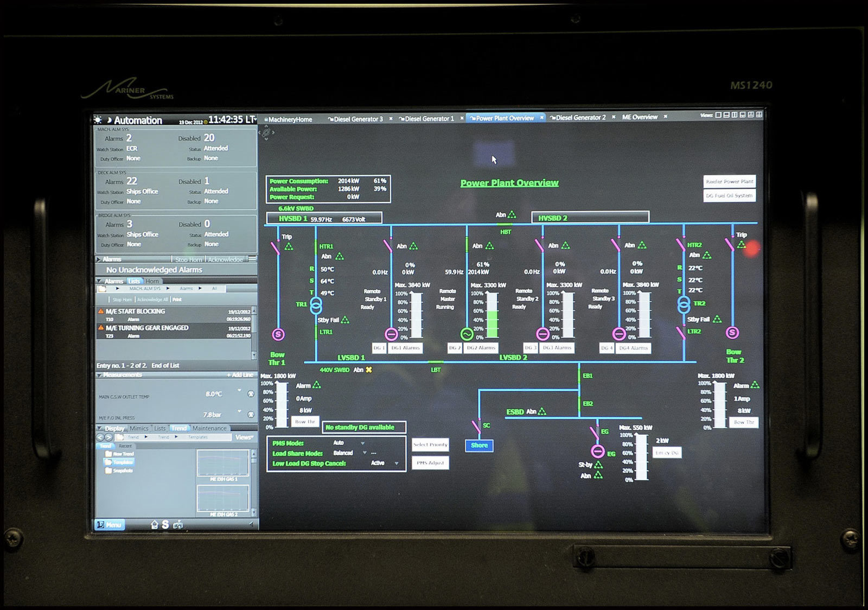Image resolution: width=868 pixels, height=610 pixels.
Task: Click M/E TURNING GEAR ENGAGED warning icon
Action: [x=100, y=328]
